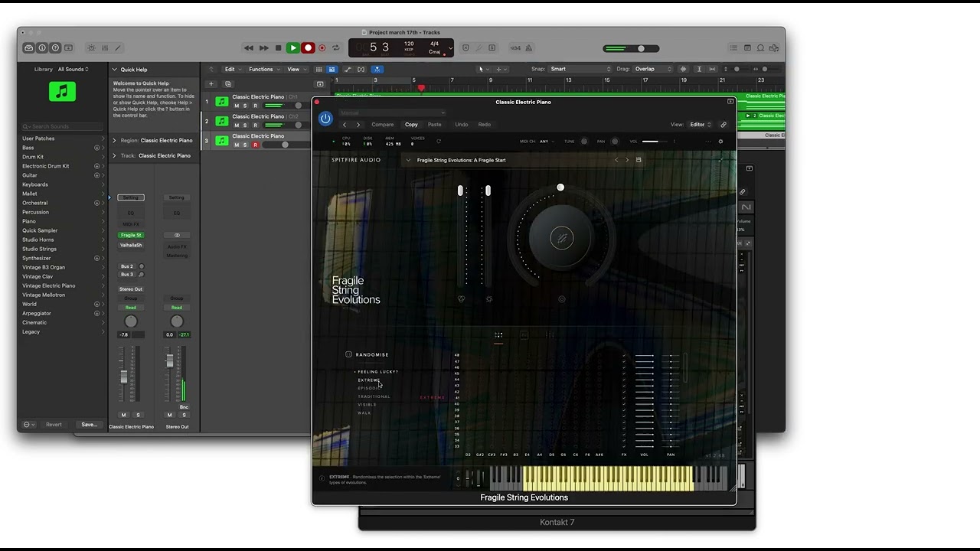The image size is (980, 551).
Task: Stop playback in the transport
Action: 279,48
